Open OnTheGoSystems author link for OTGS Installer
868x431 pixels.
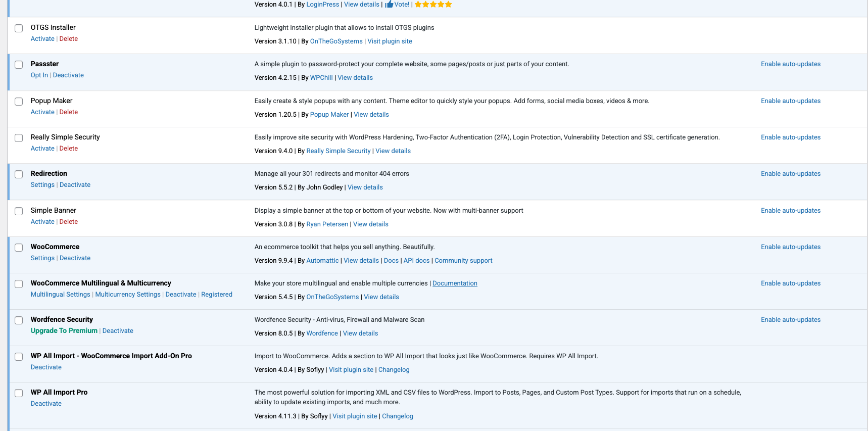tap(336, 41)
